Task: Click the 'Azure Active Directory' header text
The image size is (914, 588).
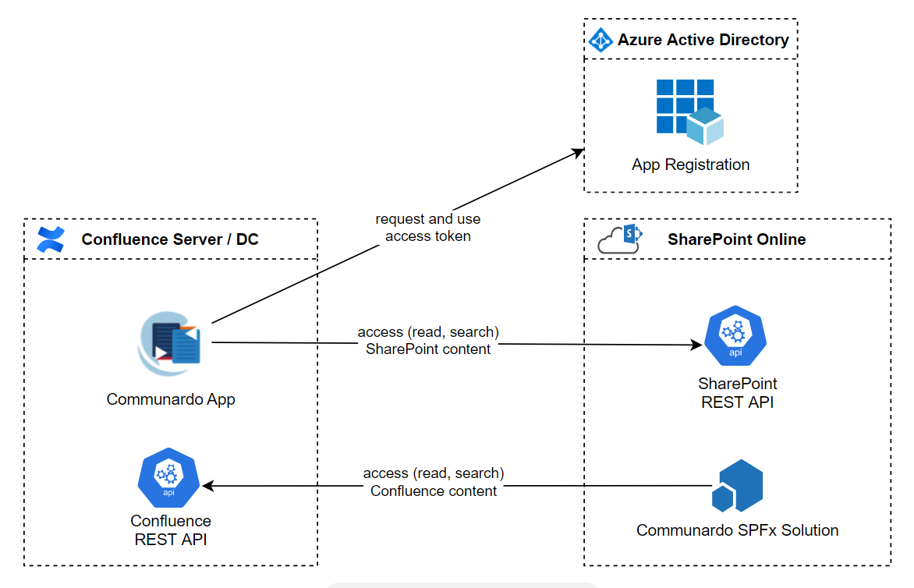Action: click(703, 40)
